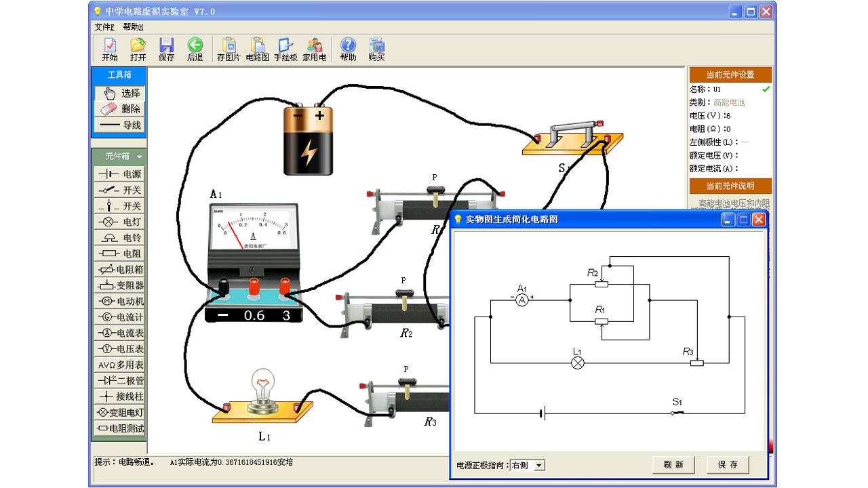The image size is (868, 488).
Task: Click the 保存 button in diagram dialog
Action: (x=728, y=464)
